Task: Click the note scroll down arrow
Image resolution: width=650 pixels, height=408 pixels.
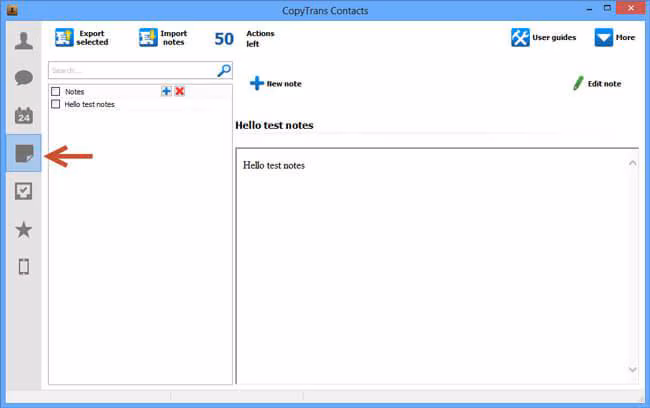Action: (633, 369)
